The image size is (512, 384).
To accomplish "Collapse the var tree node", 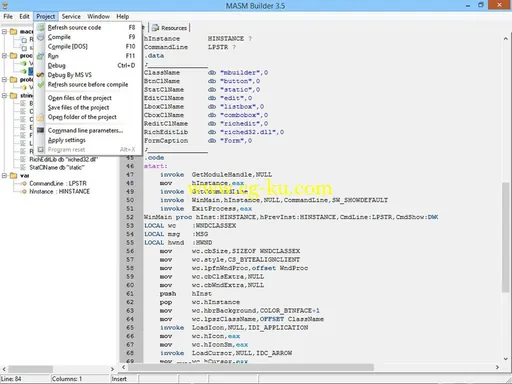I will coord(4,176).
